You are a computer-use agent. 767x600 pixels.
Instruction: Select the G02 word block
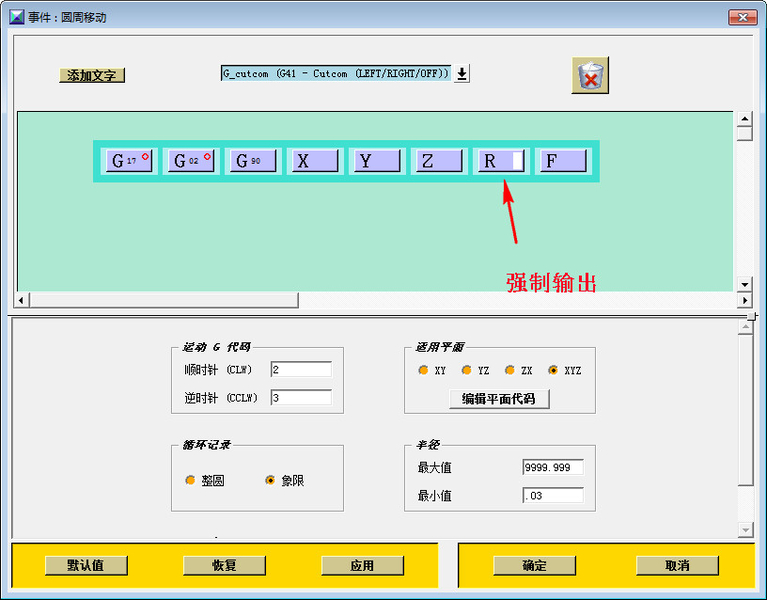192,161
